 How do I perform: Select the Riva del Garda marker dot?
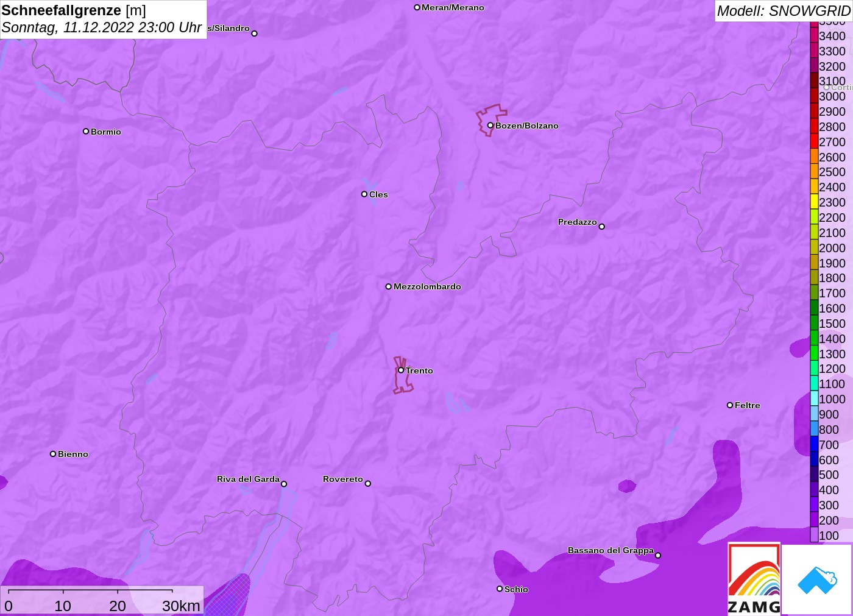pyautogui.click(x=284, y=484)
